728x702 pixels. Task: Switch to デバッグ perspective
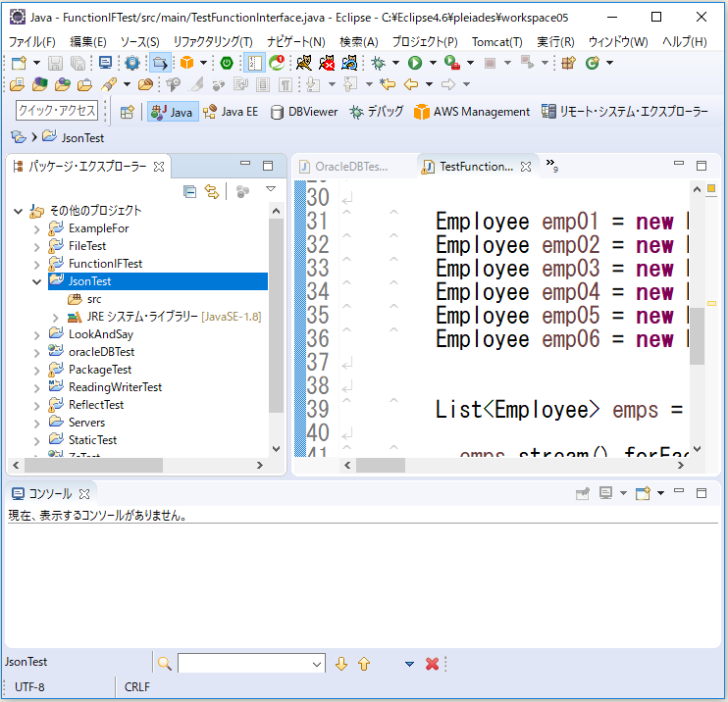click(376, 112)
